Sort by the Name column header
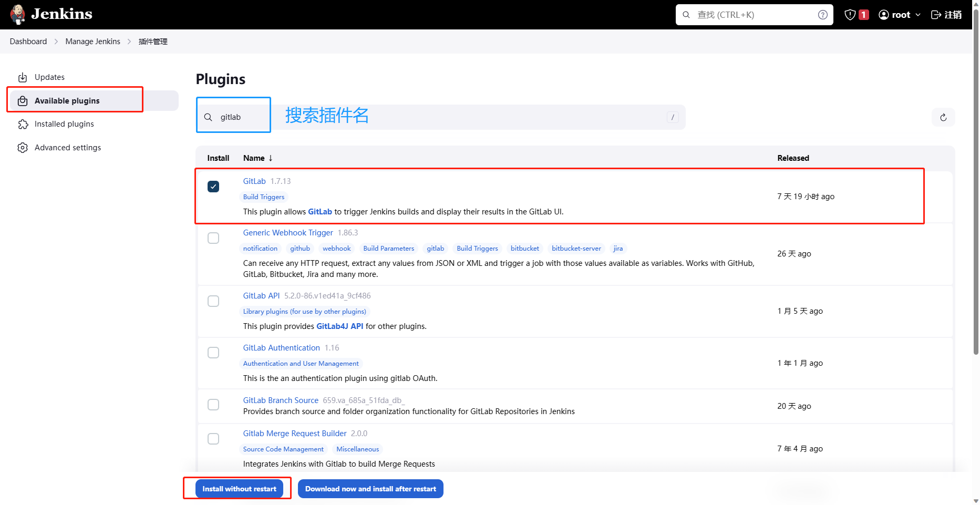The image size is (980, 505). pos(258,158)
